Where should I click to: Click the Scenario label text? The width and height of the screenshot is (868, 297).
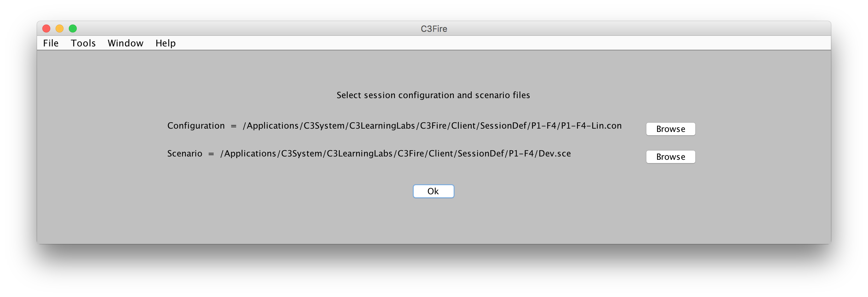tap(185, 153)
